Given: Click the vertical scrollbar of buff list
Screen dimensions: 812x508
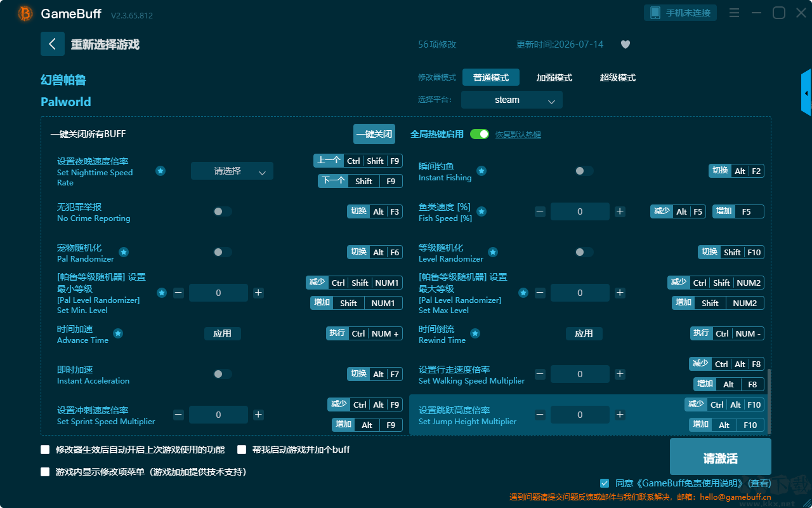Looking at the screenshot, I should (769, 400).
